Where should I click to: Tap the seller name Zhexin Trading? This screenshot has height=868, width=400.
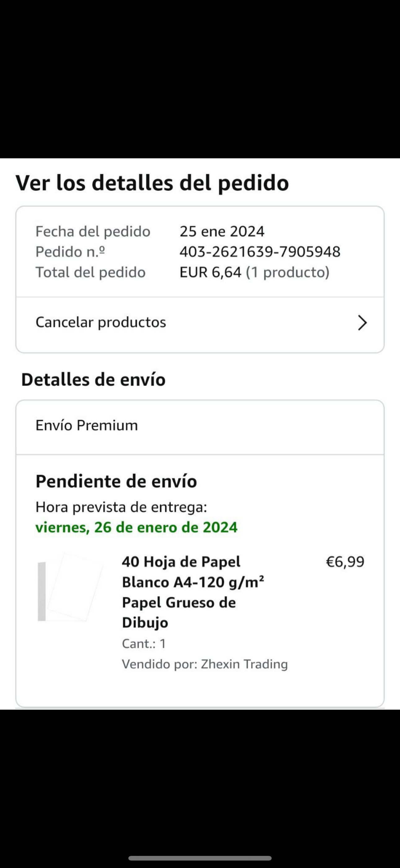click(x=244, y=664)
